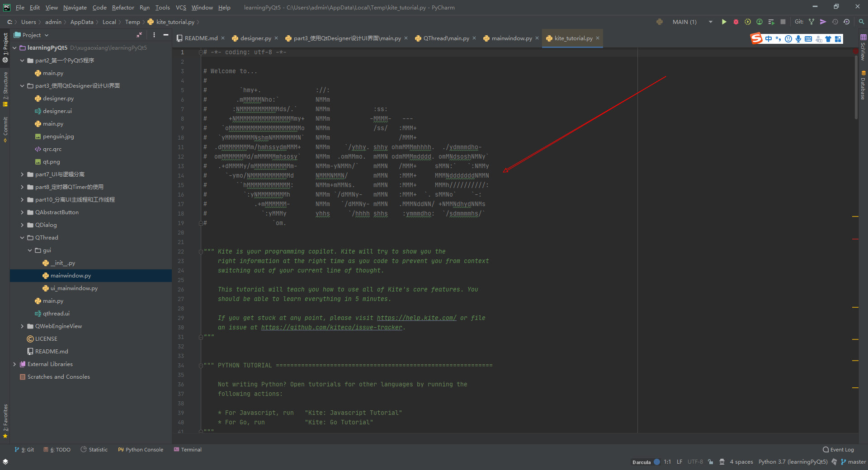Image resolution: width=868 pixels, height=470 pixels.
Task: Expand the part7 UI folder
Action: pos(22,174)
